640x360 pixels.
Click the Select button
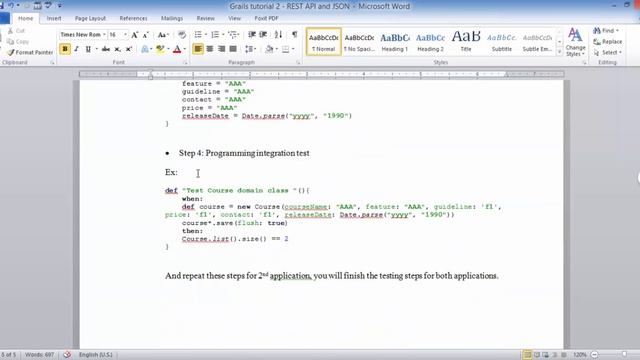pyautogui.click(x=607, y=52)
